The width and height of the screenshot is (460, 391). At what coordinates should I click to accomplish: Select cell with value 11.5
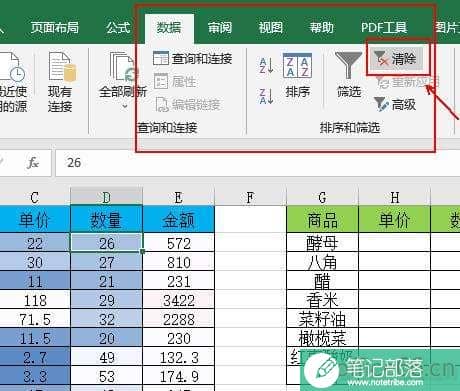click(35, 338)
